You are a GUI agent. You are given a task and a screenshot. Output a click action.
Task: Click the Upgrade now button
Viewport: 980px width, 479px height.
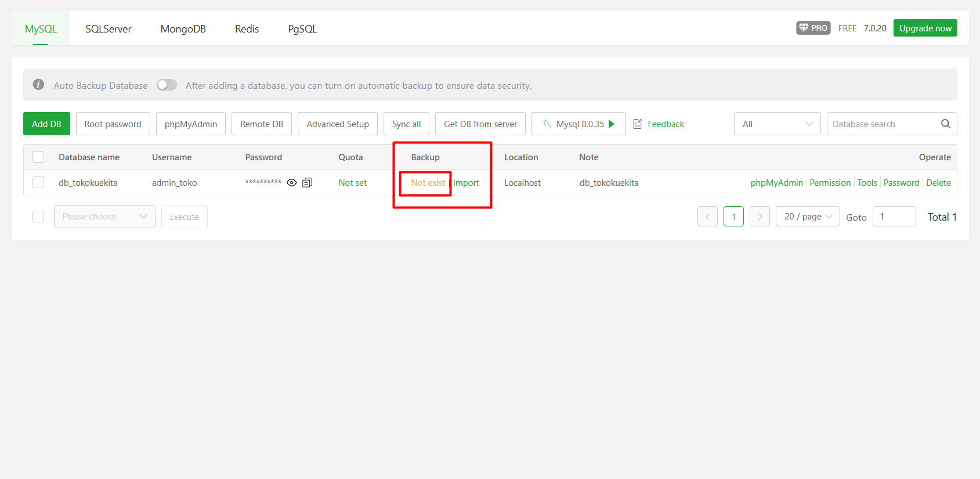[x=925, y=28]
